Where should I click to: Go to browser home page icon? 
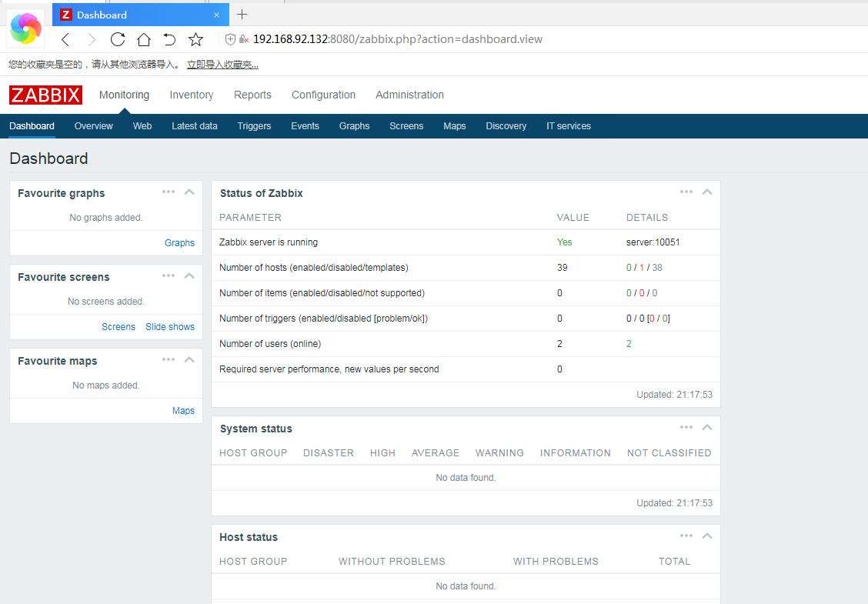click(x=144, y=39)
